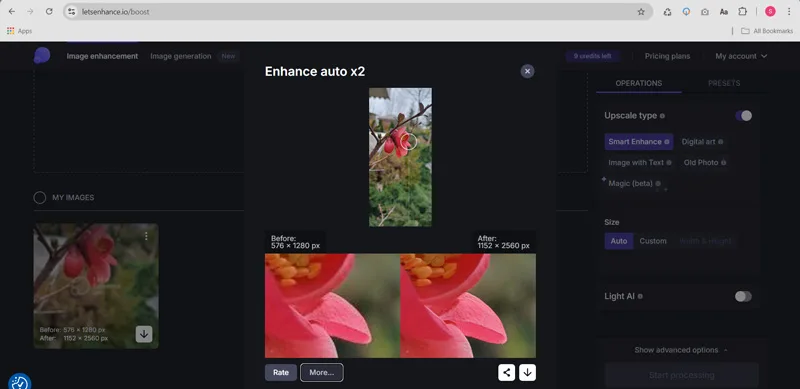This screenshot has width=800, height=389.
Task: Click the After comparison image pane
Action: 468,306
